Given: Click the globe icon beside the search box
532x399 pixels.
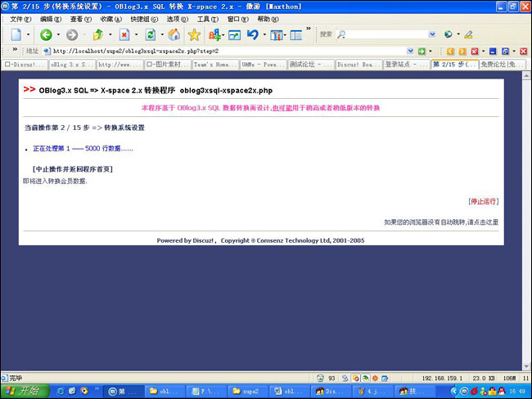Looking at the screenshot, I should pos(449,34).
